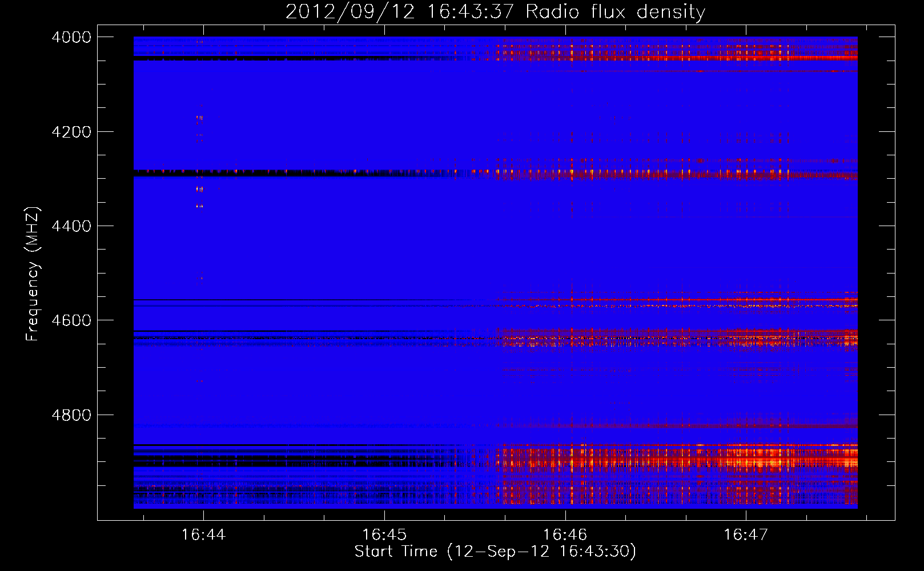This screenshot has width=924, height=571.
Task: Click the 4600 frequency tick label
Action: tap(71, 320)
